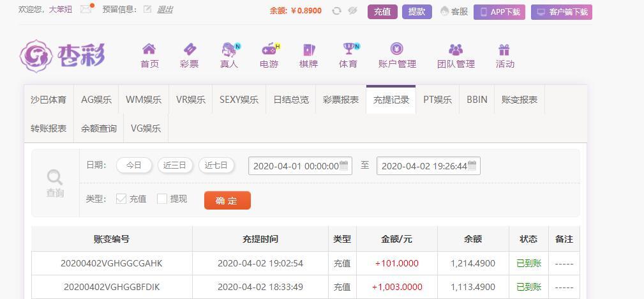The height and width of the screenshot is (299, 644).
Task: Select the 今日 date range pill
Action: click(x=134, y=165)
